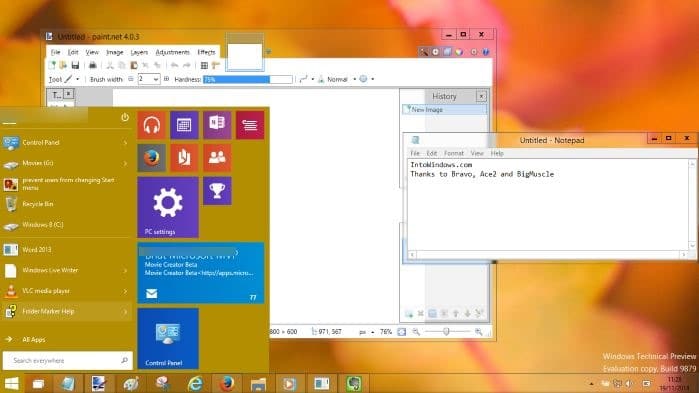
Task: Open the Mail live tile
Action: click(x=201, y=273)
